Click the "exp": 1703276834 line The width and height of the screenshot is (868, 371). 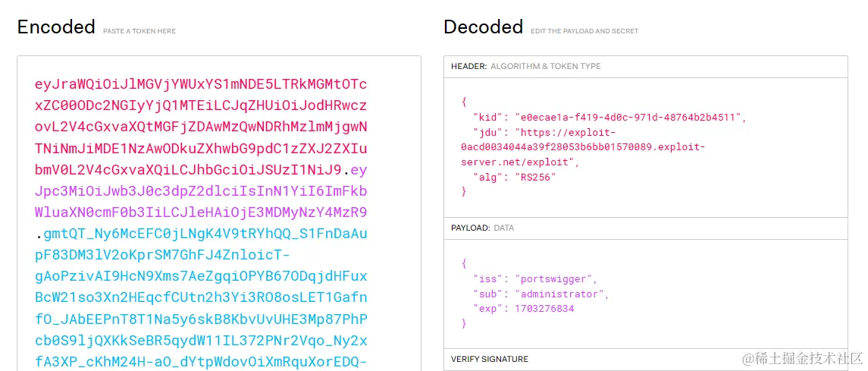tap(524, 309)
